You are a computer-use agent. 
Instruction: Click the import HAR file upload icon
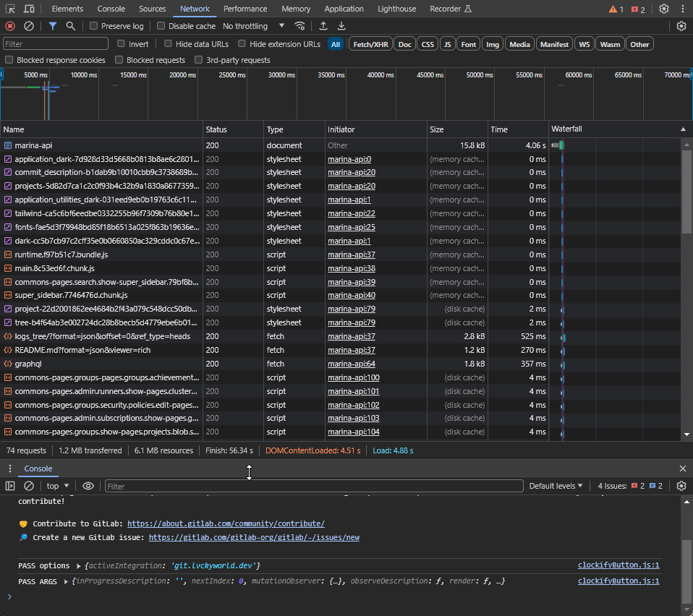coord(323,26)
